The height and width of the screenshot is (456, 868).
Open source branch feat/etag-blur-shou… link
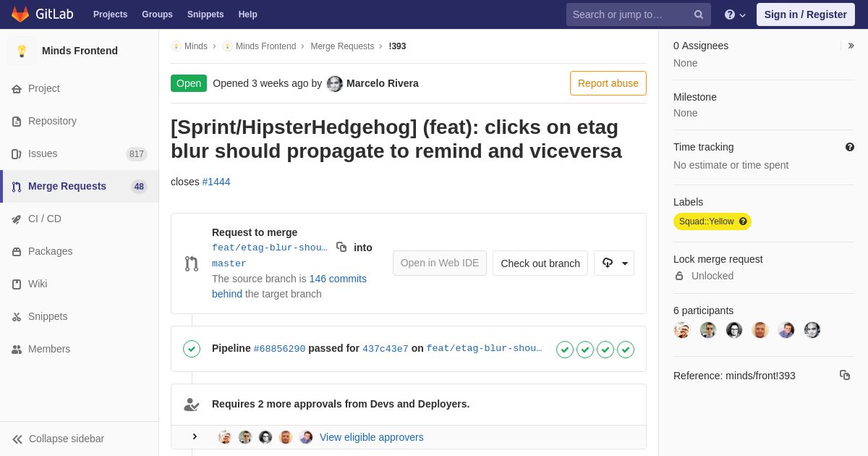pos(270,248)
